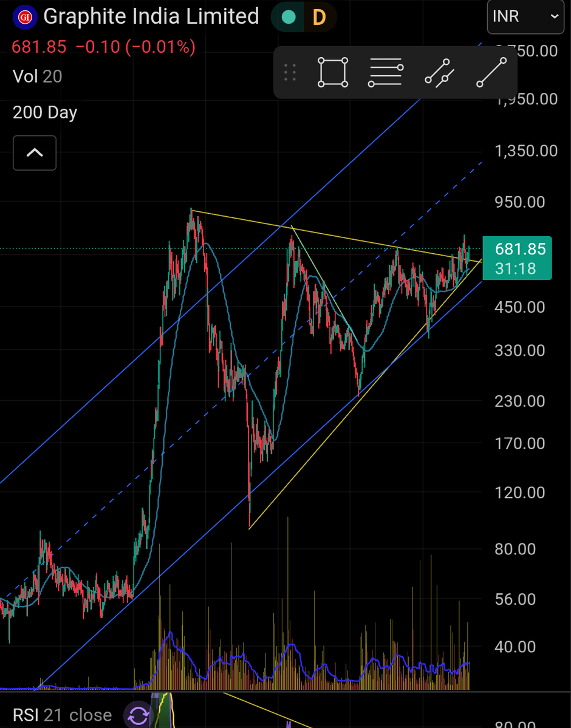Screen dimensions: 571x728
Task: Toggle the RSI 21 close indicator
Action: [55, 715]
